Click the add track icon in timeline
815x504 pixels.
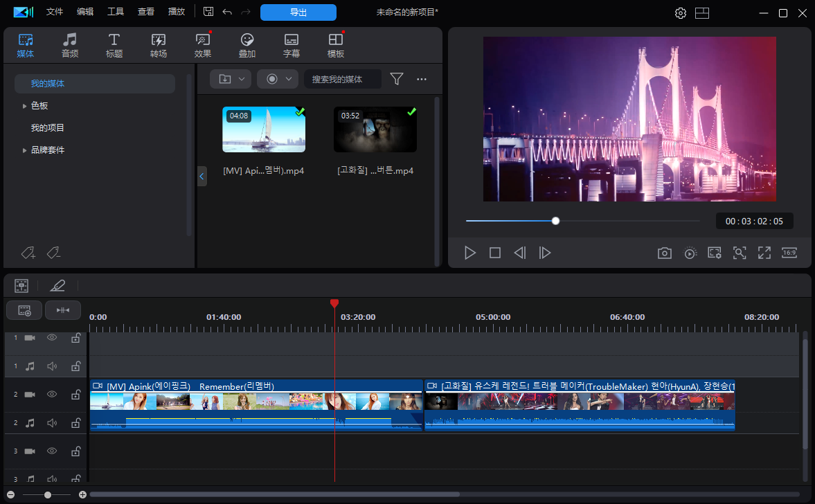click(x=24, y=311)
